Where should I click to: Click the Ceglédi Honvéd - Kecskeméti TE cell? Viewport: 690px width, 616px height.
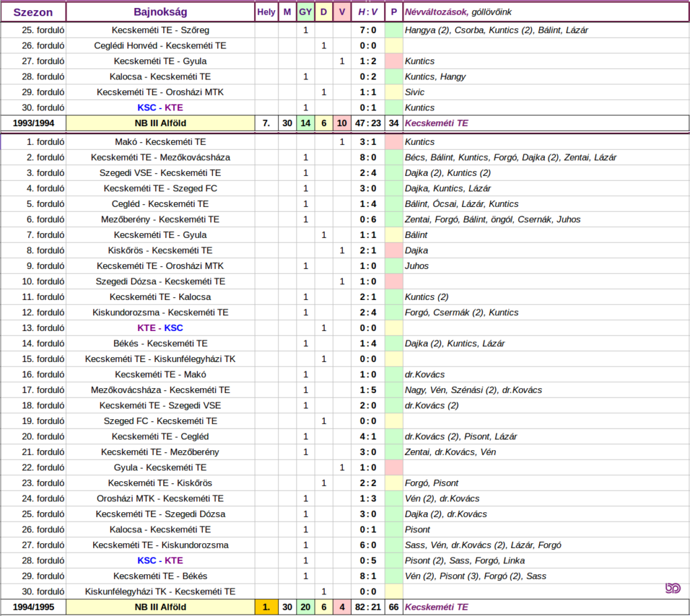pos(160,46)
